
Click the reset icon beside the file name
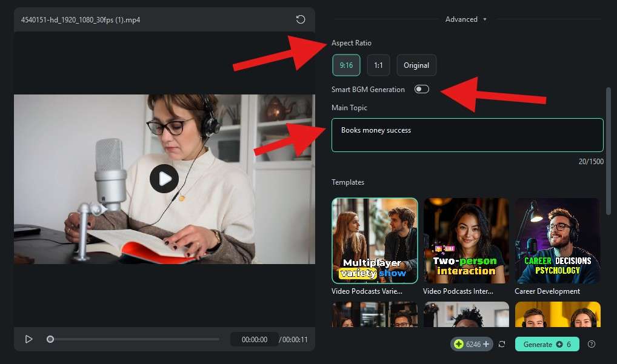tap(301, 19)
